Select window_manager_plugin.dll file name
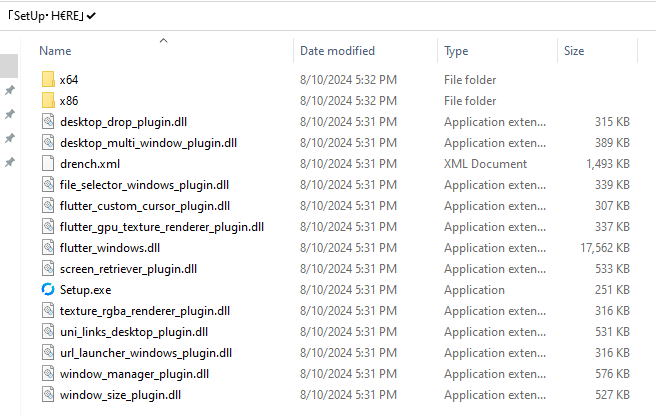 click(134, 374)
